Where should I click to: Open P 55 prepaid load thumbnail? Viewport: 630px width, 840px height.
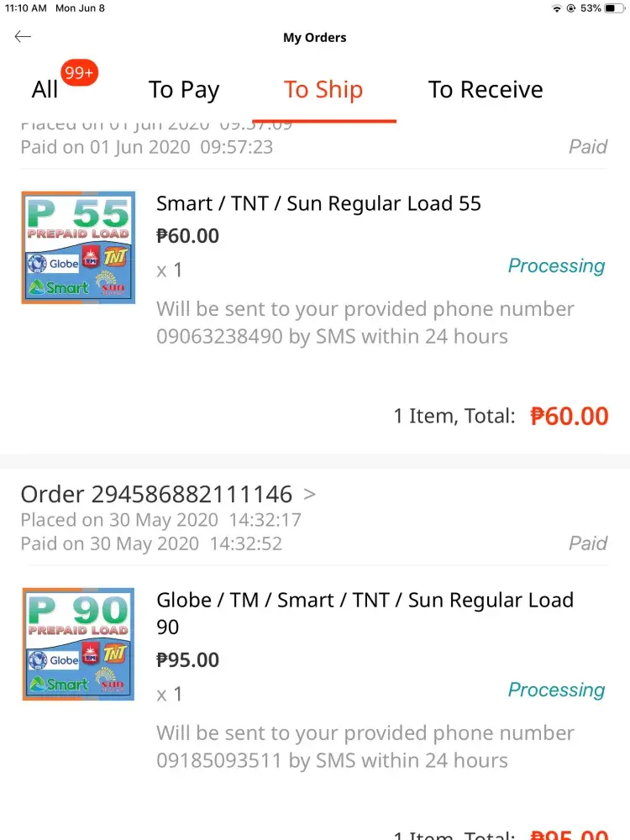click(78, 248)
